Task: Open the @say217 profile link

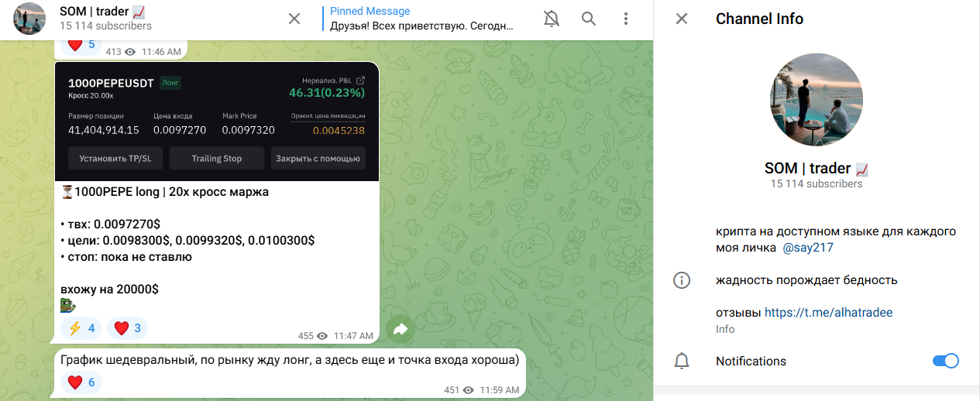Action: 808,248
